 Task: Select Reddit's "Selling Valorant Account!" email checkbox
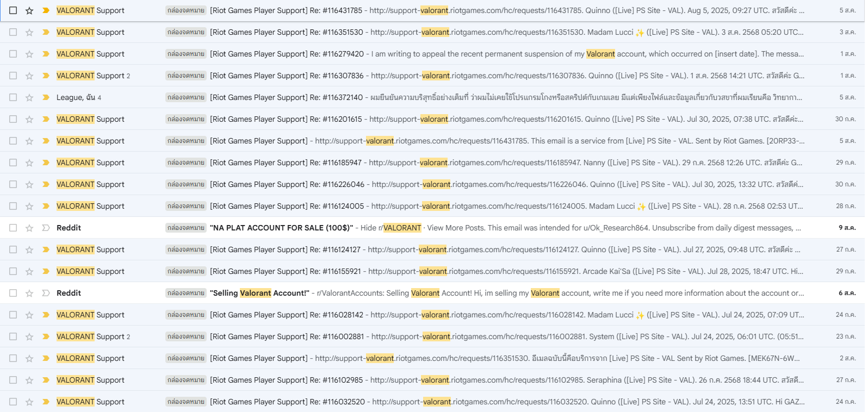tap(13, 293)
